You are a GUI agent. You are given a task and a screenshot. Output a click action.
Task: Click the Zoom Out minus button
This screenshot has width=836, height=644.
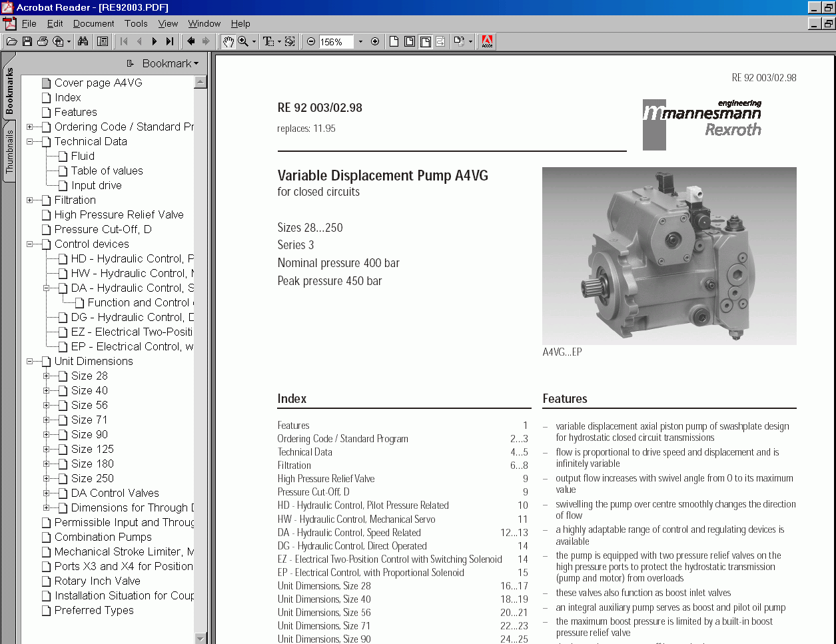(x=311, y=41)
